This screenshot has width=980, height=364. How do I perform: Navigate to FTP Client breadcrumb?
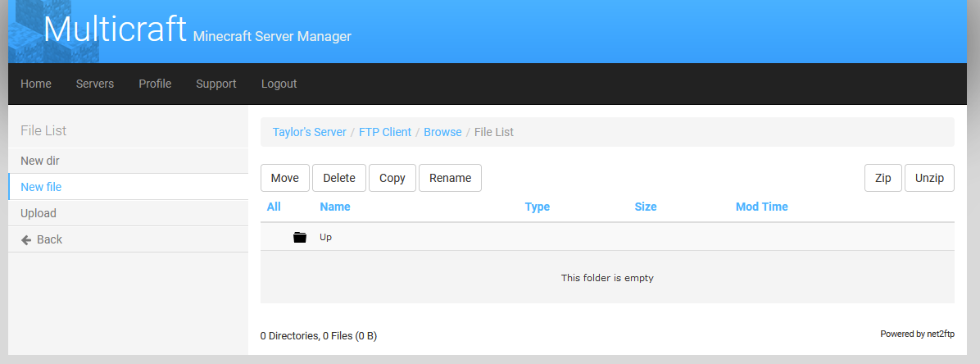385,132
